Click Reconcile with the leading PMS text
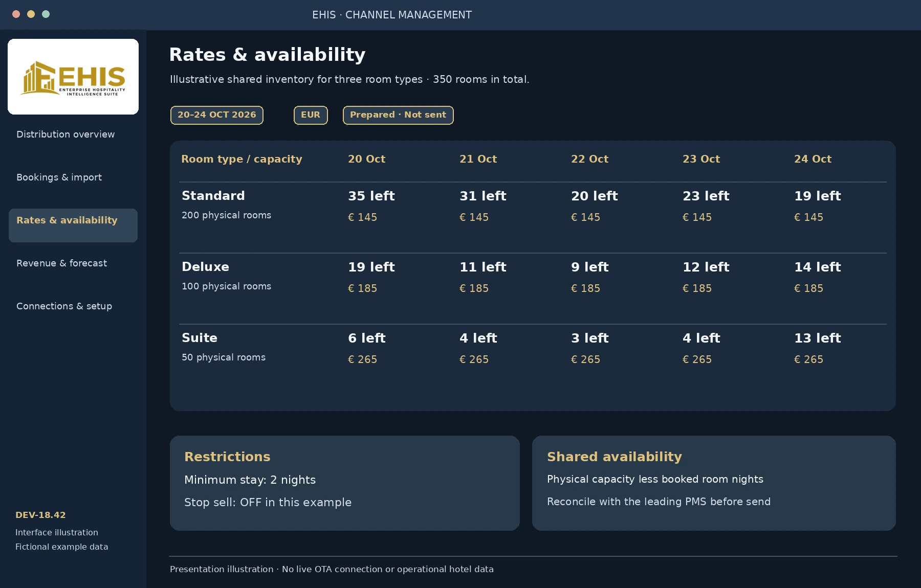Screen dimensions: 921x588 [659, 502]
